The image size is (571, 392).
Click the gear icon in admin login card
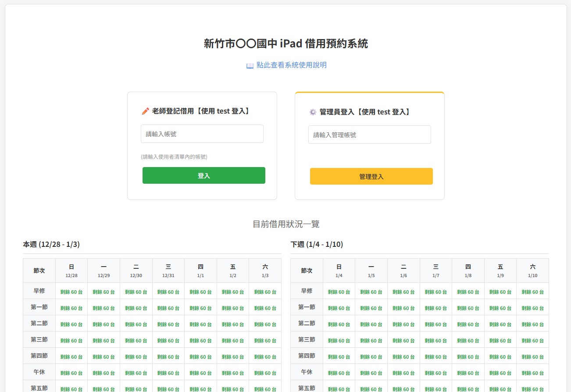tap(313, 112)
